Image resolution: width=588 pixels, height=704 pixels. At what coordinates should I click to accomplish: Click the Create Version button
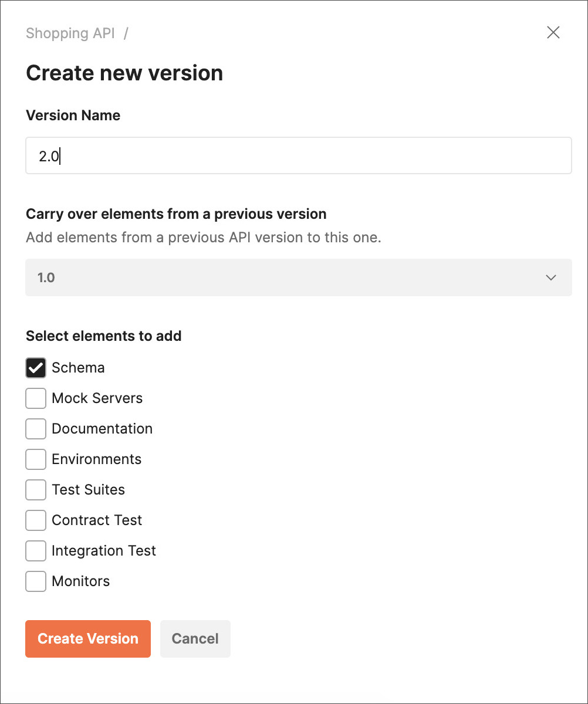tap(88, 639)
